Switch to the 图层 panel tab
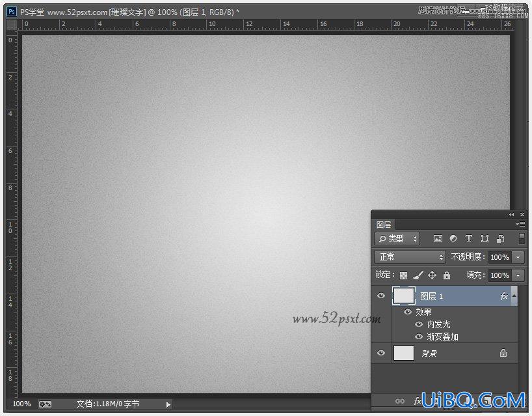 pyautogui.click(x=384, y=225)
